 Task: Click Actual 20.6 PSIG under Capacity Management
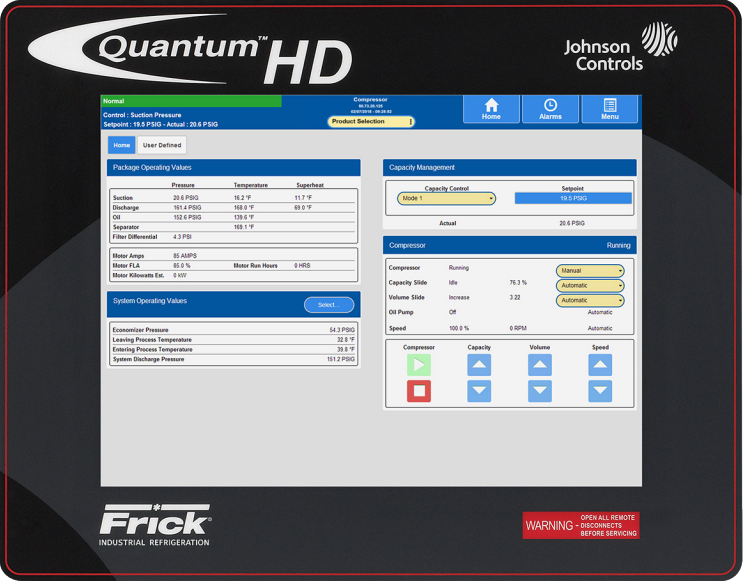pyautogui.click(x=572, y=223)
